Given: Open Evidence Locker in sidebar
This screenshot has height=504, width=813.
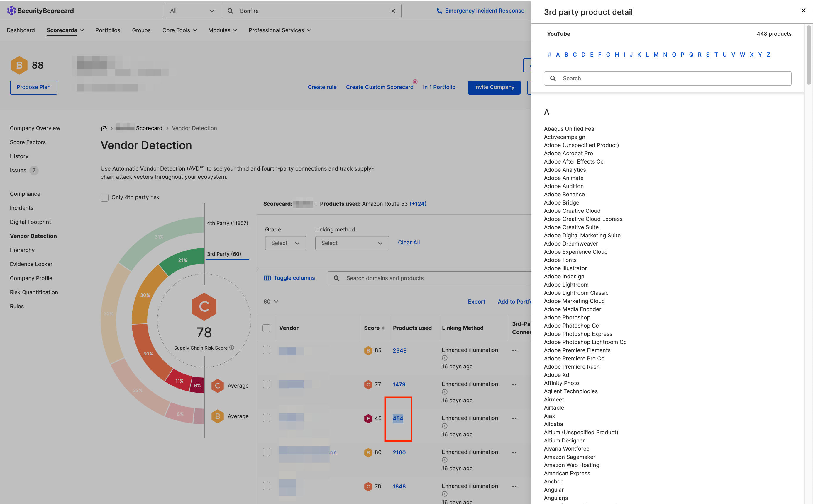Looking at the screenshot, I should point(31,264).
